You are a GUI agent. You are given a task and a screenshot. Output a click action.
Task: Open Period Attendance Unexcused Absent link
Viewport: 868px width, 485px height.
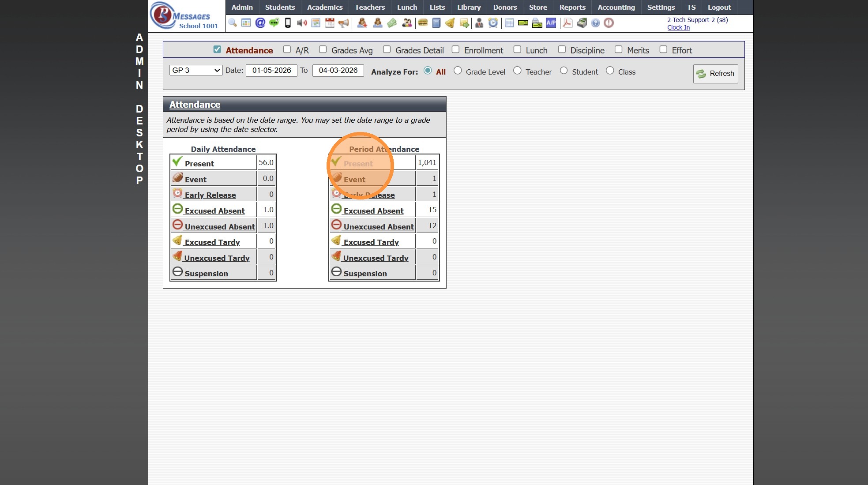click(379, 227)
